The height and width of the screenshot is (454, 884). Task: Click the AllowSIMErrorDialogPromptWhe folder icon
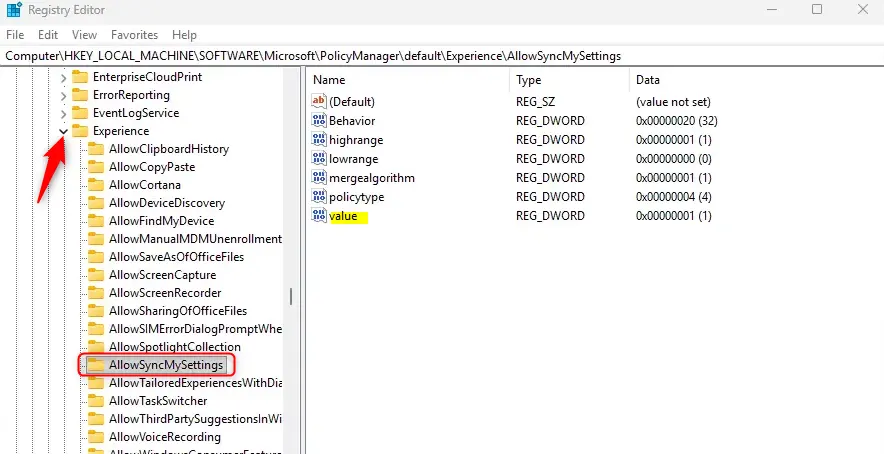[x=96, y=329]
